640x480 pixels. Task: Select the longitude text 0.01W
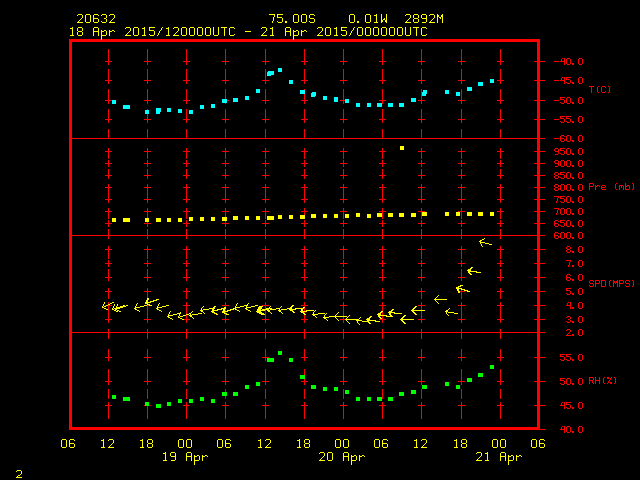click(368, 19)
